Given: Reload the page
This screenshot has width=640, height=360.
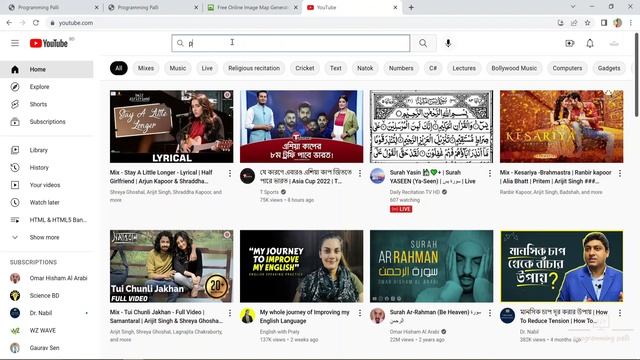Looking at the screenshot, I should coord(36,23).
